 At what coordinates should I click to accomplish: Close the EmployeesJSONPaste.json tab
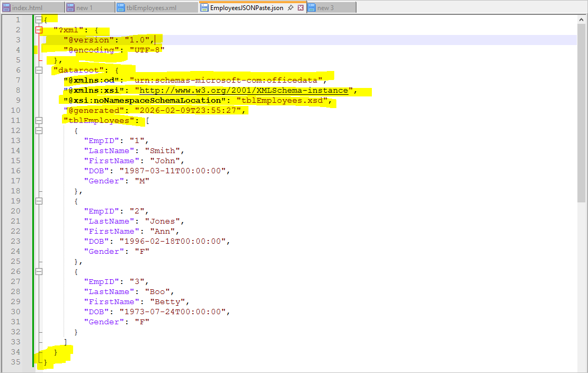point(301,7)
